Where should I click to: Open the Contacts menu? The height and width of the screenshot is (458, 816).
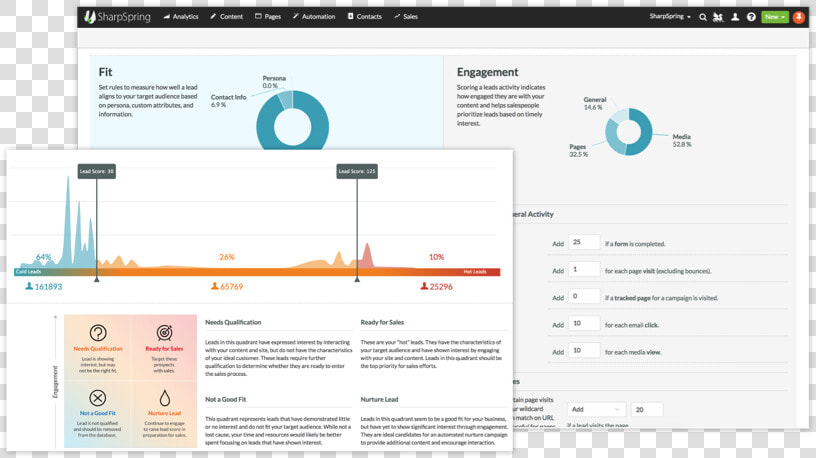(364, 17)
